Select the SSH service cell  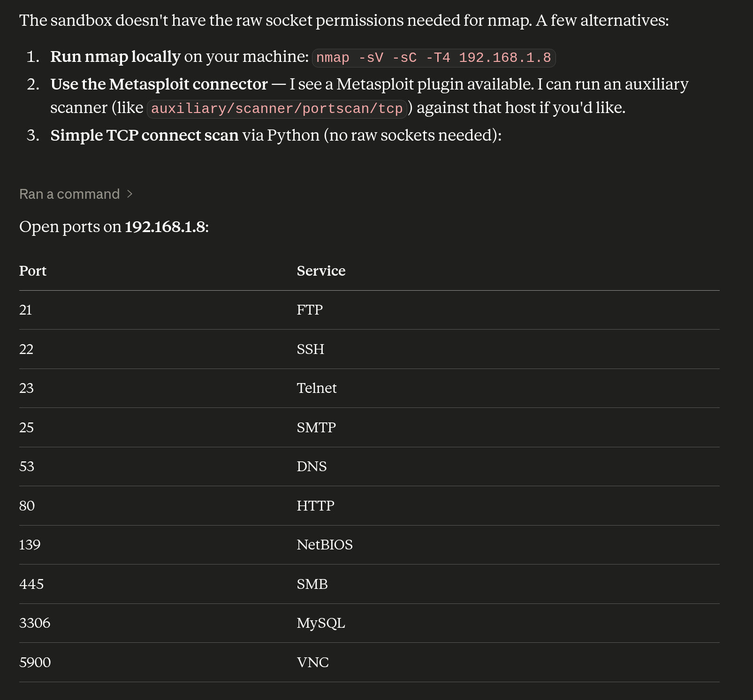311,349
